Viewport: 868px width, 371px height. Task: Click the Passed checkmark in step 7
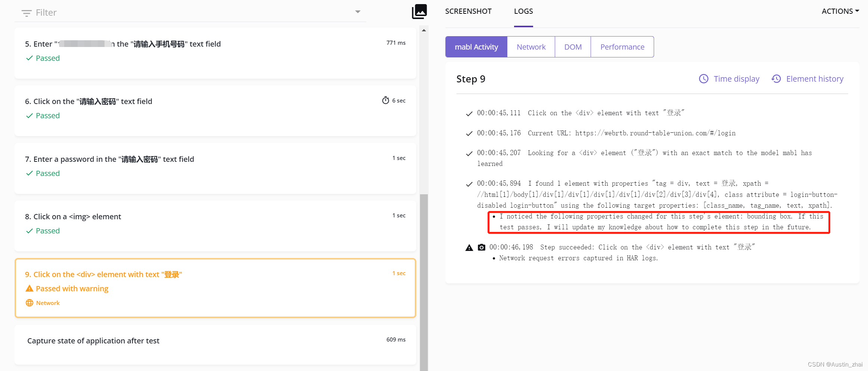(29, 173)
